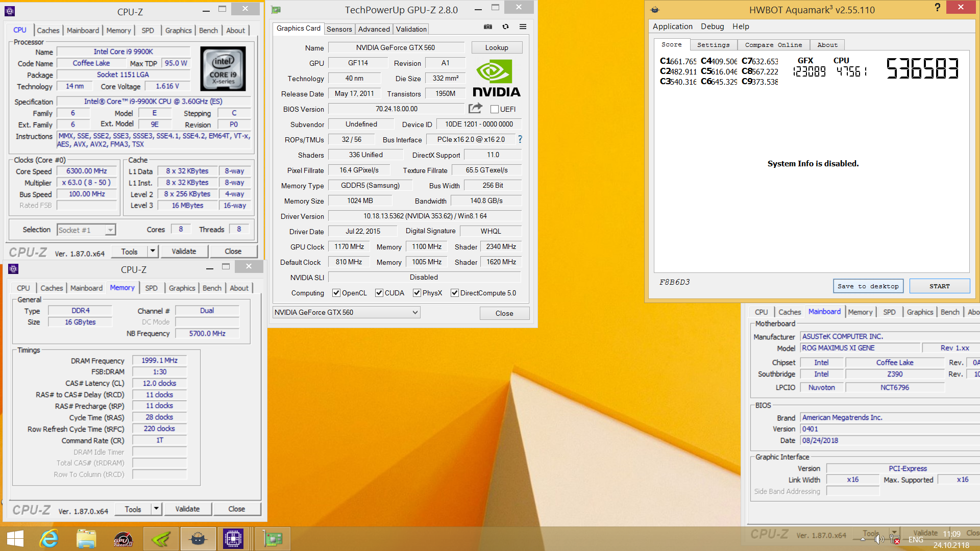Click the Lookup button in GPU-Z

497,47
